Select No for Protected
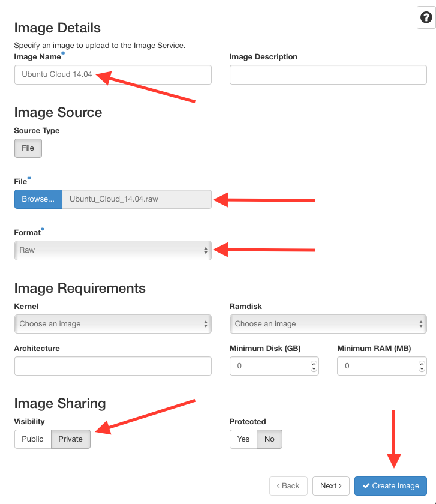This screenshot has width=436, height=504. 269,439
